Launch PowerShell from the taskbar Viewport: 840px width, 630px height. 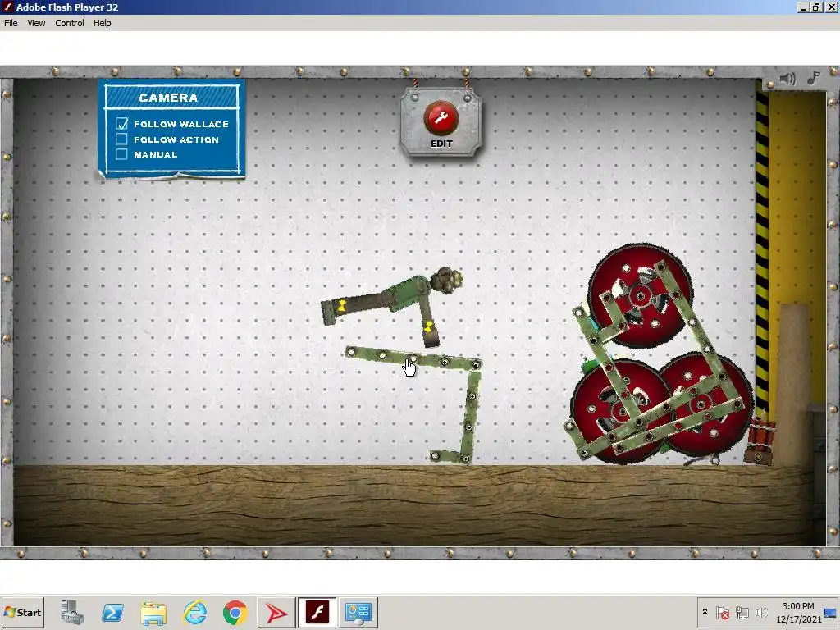pyautogui.click(x=112, y=612)
